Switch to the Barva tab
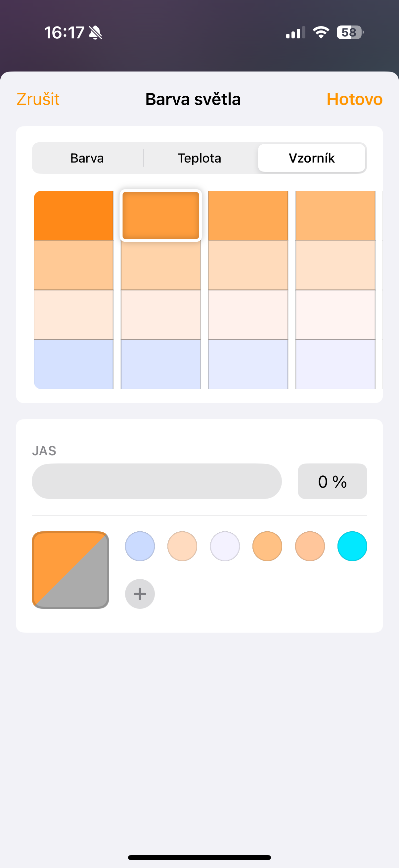The image size is (399, 868). click(x=87, y=158)
